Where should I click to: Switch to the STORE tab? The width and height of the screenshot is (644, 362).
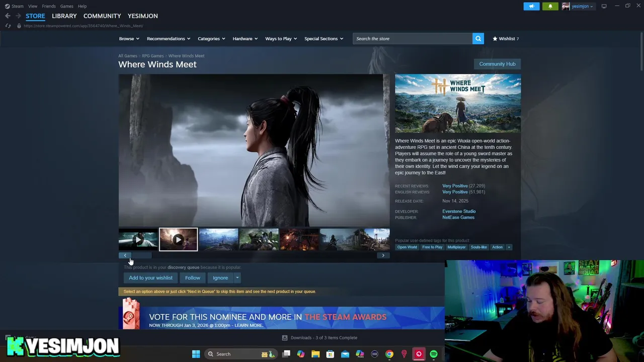click(35, 16)
